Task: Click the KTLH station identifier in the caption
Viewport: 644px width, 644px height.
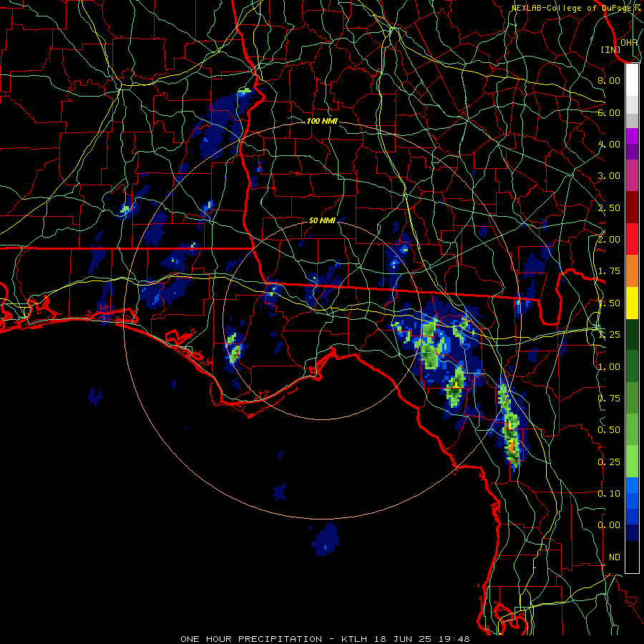Action: [354, 639]
